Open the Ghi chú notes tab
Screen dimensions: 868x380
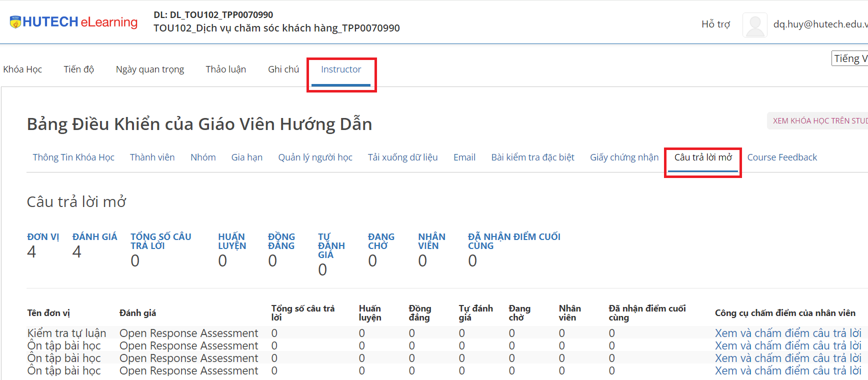coord(283,69)
